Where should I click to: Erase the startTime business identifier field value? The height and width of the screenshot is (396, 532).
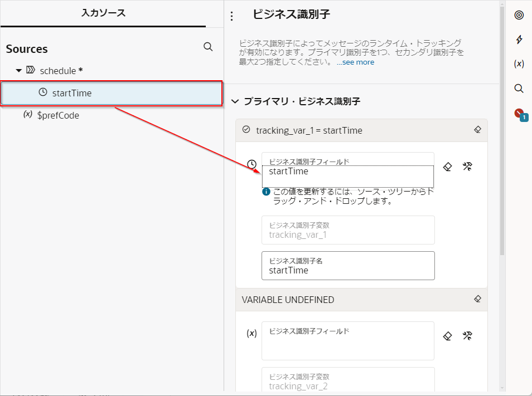tap(447, 167)
